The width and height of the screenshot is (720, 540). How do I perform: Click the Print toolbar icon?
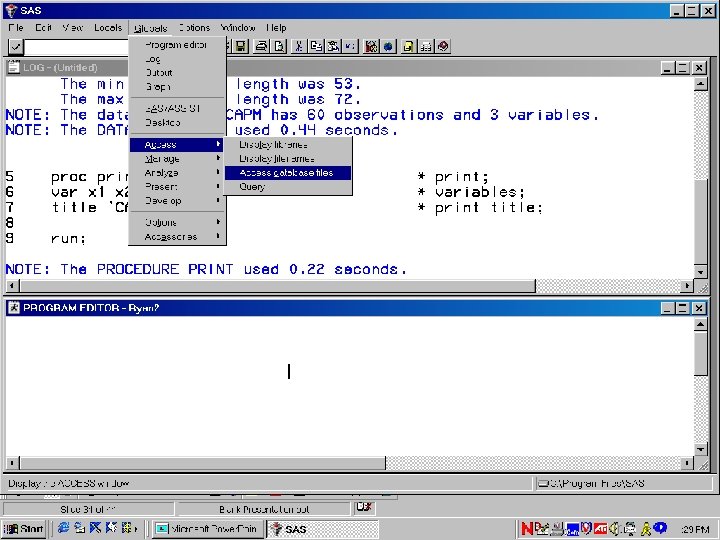(261, 46)
